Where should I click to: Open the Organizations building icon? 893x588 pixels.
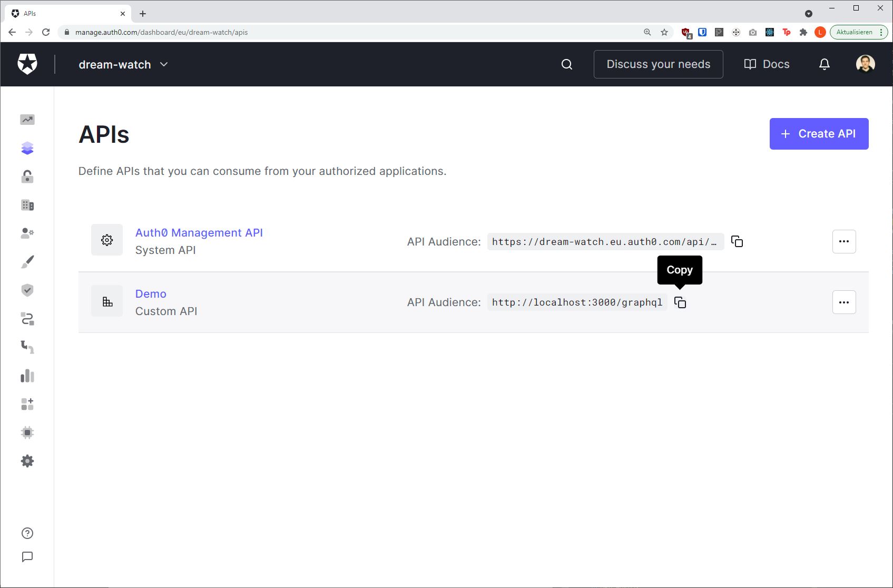27,205
